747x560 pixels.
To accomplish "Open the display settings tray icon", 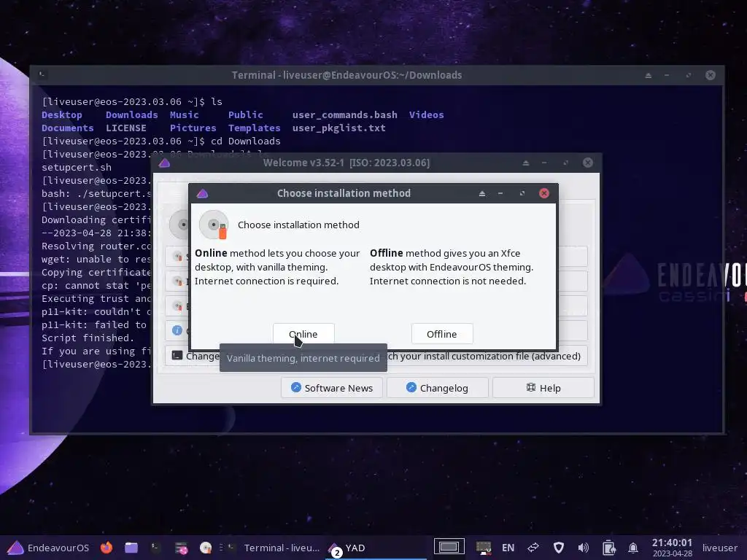I will click(484, 548).
